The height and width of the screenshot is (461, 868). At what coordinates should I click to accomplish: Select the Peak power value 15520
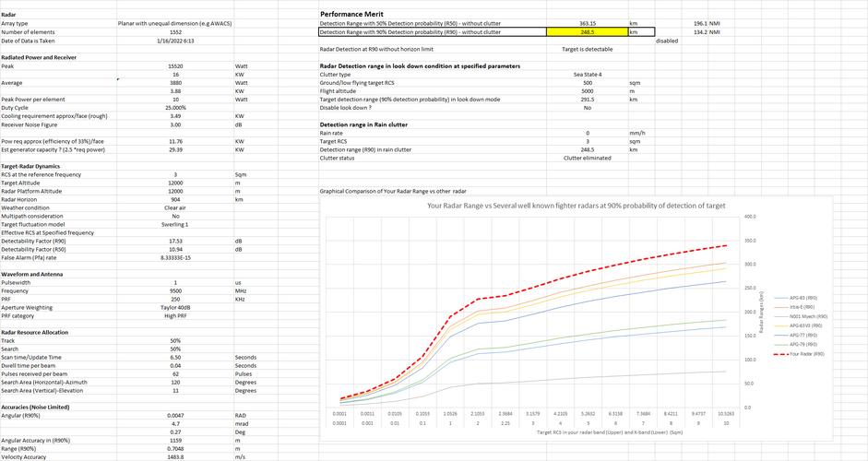tap(175, 65)
